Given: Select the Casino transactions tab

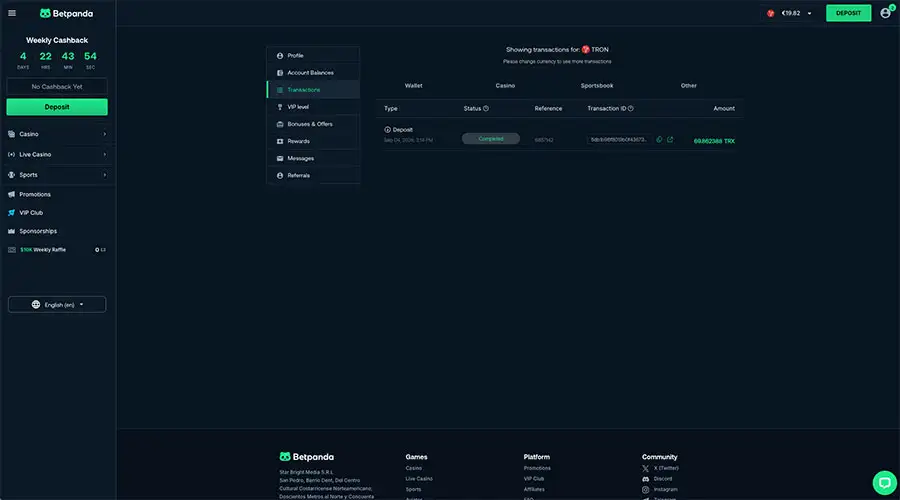Looking at the screenshot, I should click(505, 86).
